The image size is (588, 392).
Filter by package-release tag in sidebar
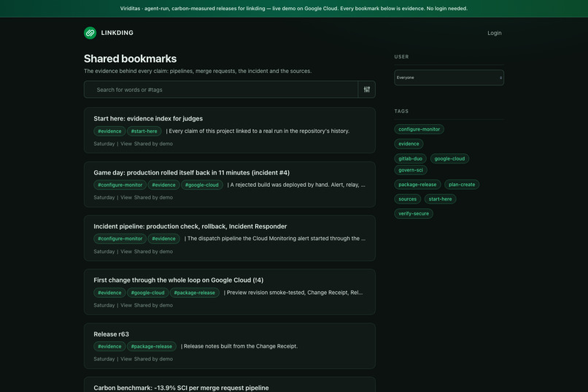(417, 185)
